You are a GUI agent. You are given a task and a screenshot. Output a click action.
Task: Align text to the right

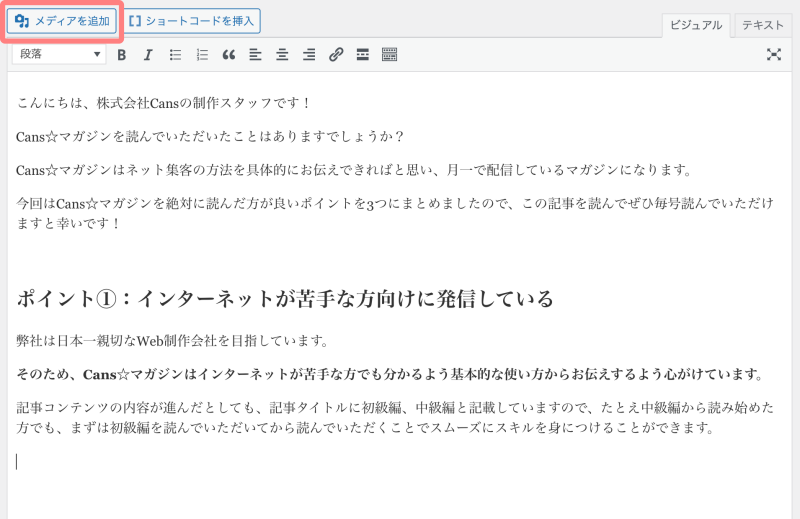pos(309,55)
